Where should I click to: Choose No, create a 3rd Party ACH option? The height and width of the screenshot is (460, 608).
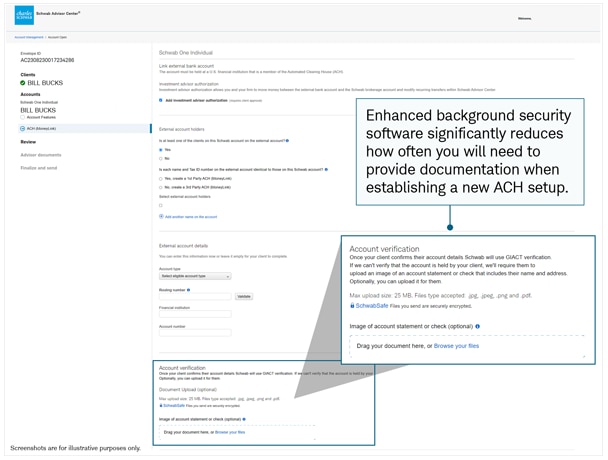click(x=161, y=187)
